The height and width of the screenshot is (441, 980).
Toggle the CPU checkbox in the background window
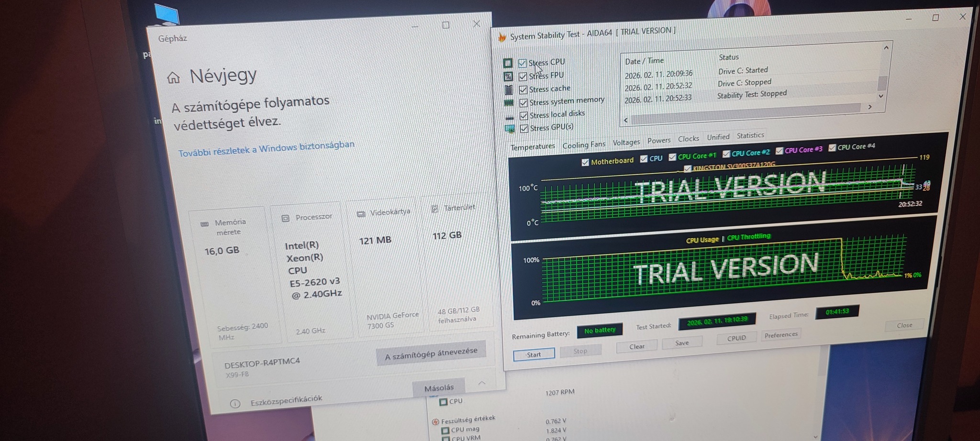pos(443,402)
